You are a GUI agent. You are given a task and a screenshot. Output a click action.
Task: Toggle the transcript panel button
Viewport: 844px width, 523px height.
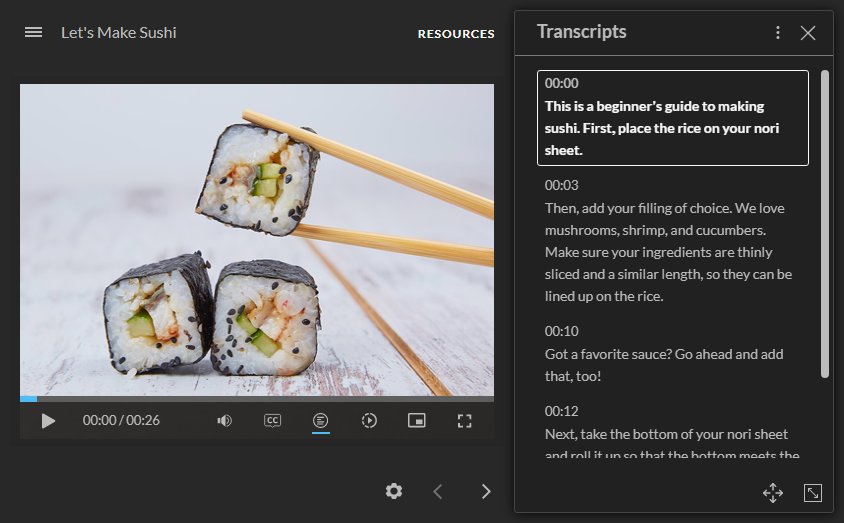(320, 420)
